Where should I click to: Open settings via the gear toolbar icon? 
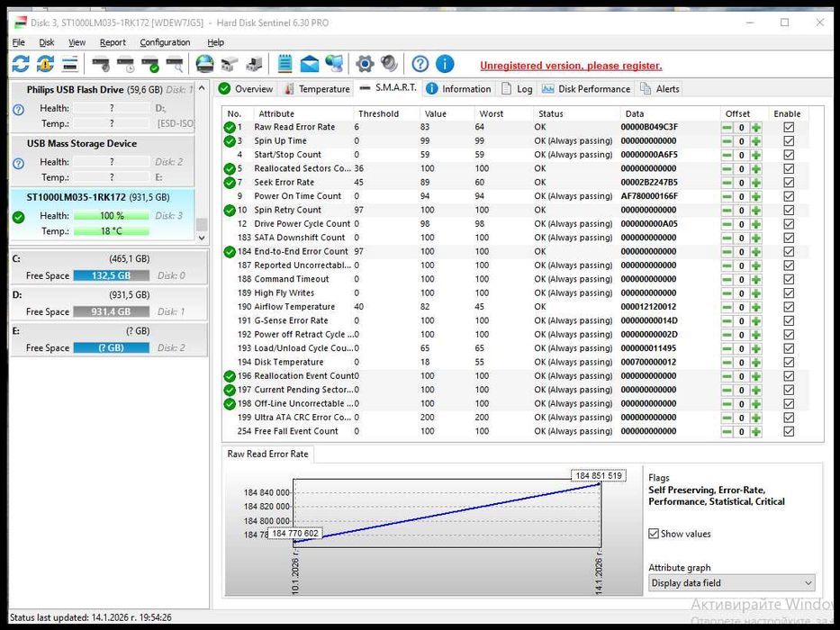pyautogui.click(x=365, y=64)
